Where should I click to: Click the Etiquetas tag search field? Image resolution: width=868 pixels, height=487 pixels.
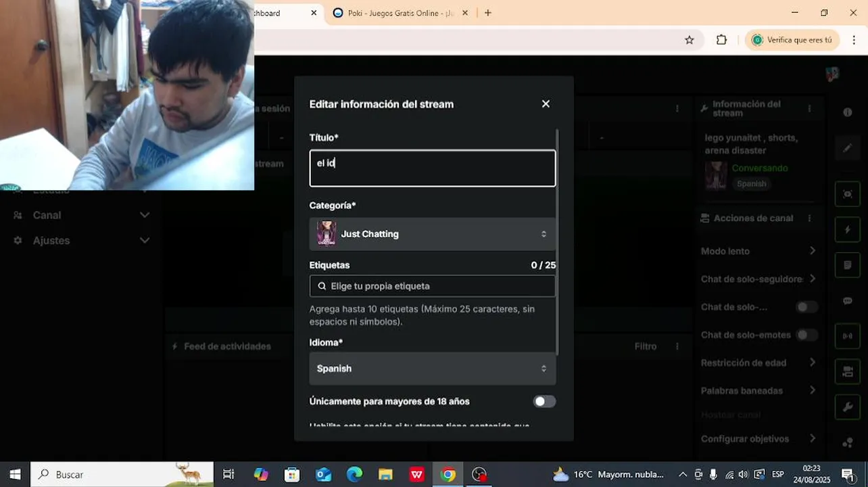433,286
